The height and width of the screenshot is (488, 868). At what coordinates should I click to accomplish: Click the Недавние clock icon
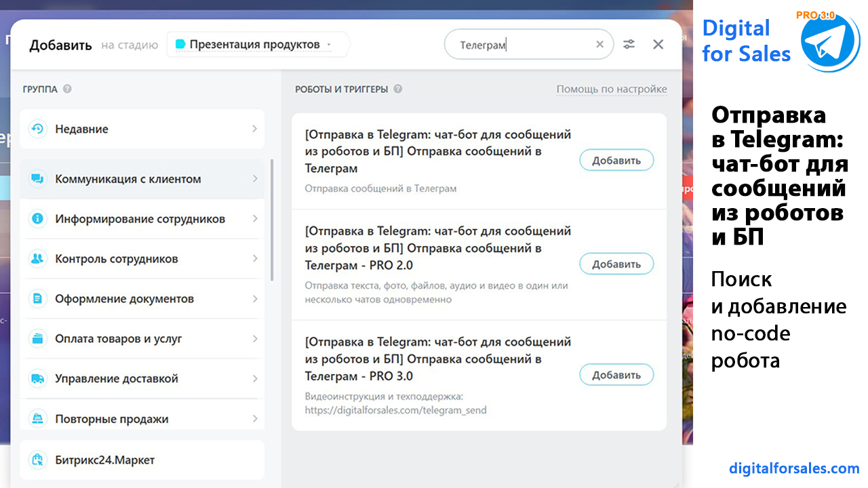37,129
